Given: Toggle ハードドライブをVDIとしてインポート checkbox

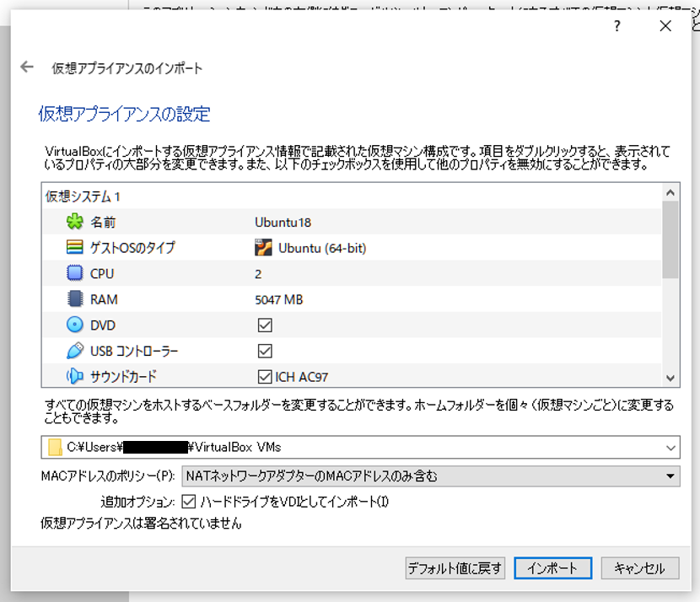Looking at the screenshot, I should [x=188, y=502].
